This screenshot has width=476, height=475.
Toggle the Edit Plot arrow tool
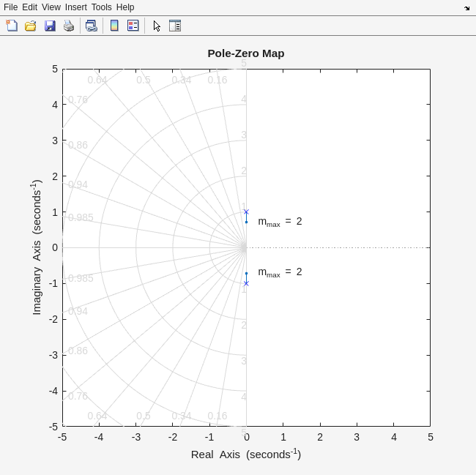click(157, 26)
